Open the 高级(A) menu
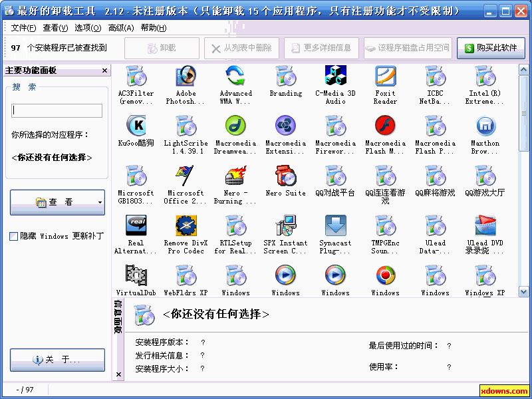Image resolution: width=532 pixels, height=399 pixels. pyautogui.click(x=121, y=28)
